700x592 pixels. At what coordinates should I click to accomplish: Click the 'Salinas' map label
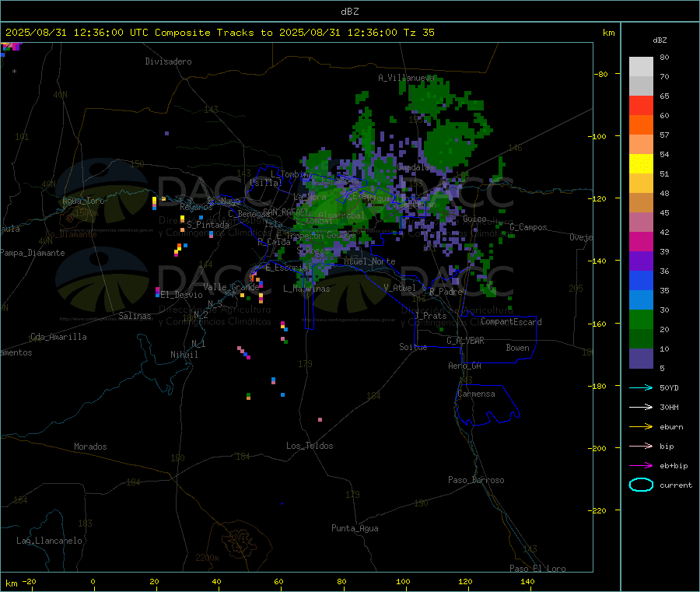(135, 316)
